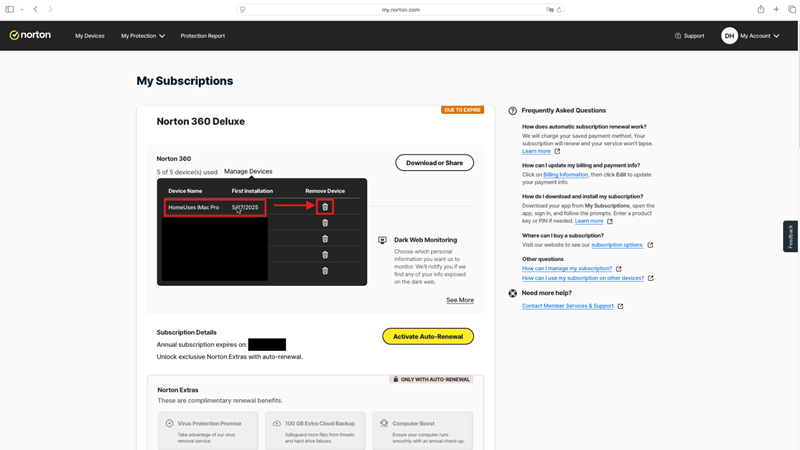
Task: Click Virus Protection Promise card
Action: (208, 431)
